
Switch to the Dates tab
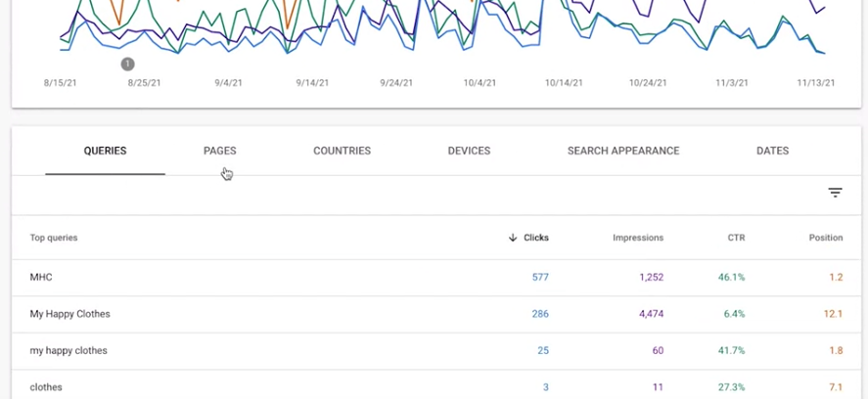click(x=772, y=151)
